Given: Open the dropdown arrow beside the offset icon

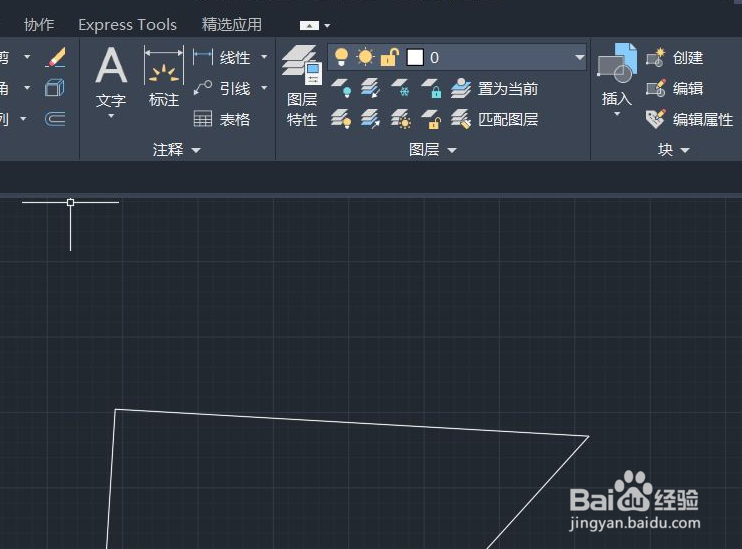Looking at the screenshot, I should click(x=23, y=119).
